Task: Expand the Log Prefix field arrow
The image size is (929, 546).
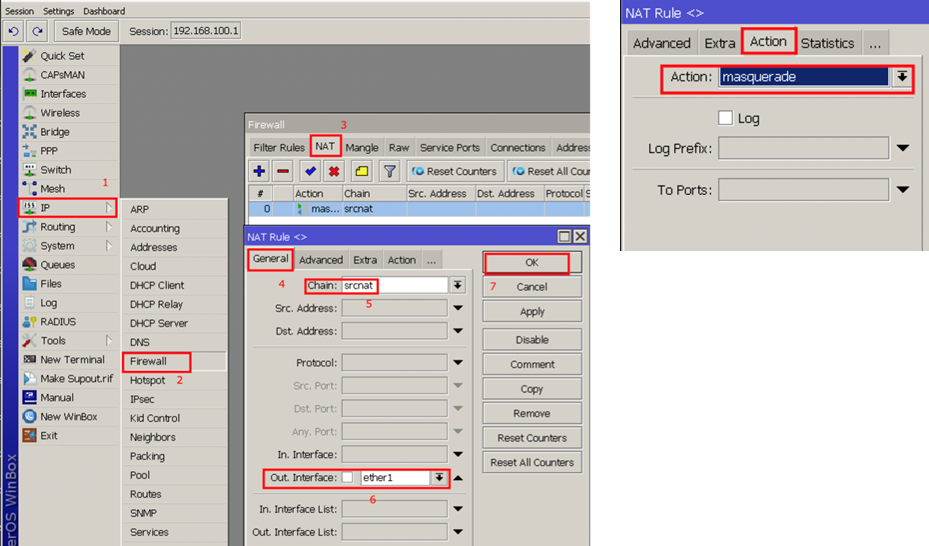Action: [902, 148]
